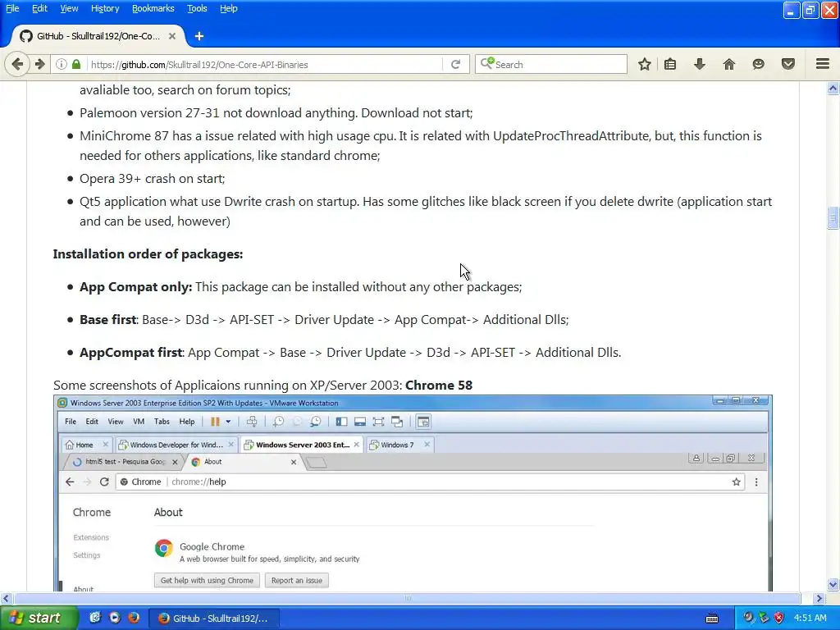The image size is (840, 630).
Task: Go to the Firefox home page
Action: click(x=729, y=64)
